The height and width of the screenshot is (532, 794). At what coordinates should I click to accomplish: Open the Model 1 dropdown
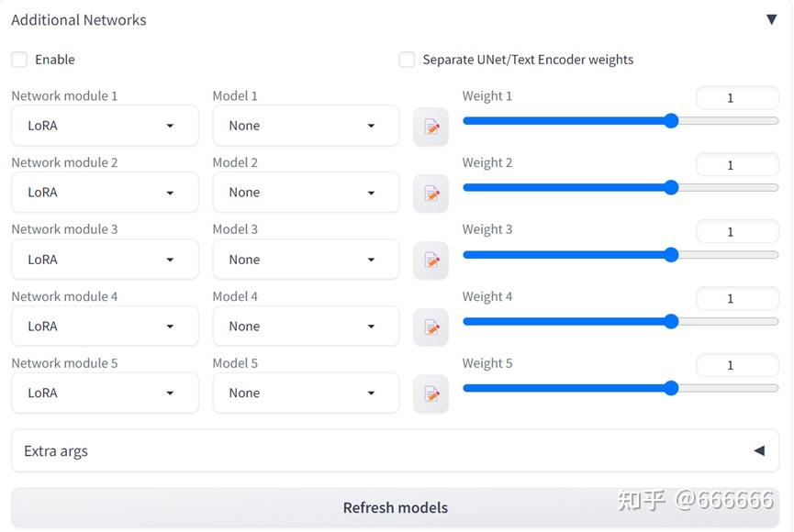click(x=306, y=126)
